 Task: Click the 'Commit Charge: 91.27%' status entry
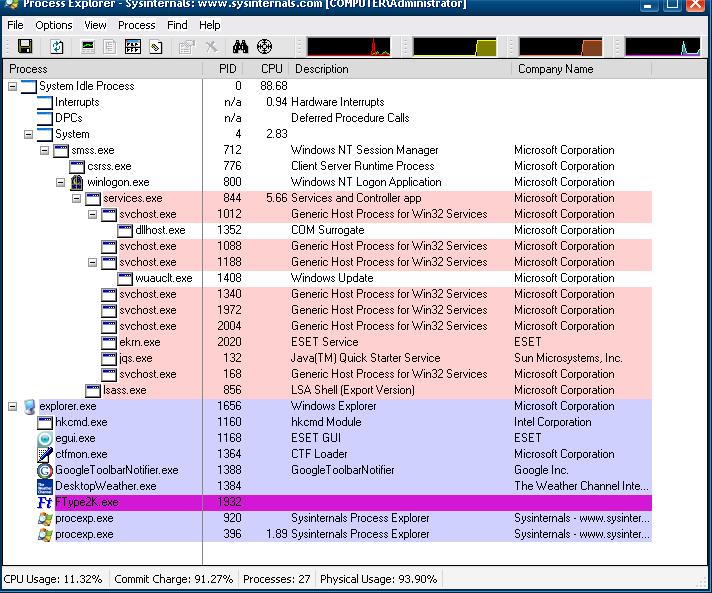point(173,579)
